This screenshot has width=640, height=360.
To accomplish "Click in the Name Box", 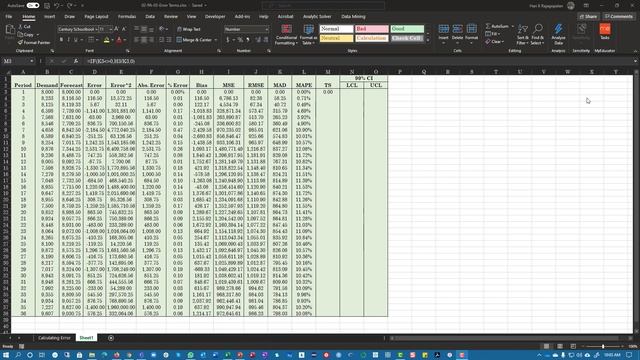I will [16, 61].
